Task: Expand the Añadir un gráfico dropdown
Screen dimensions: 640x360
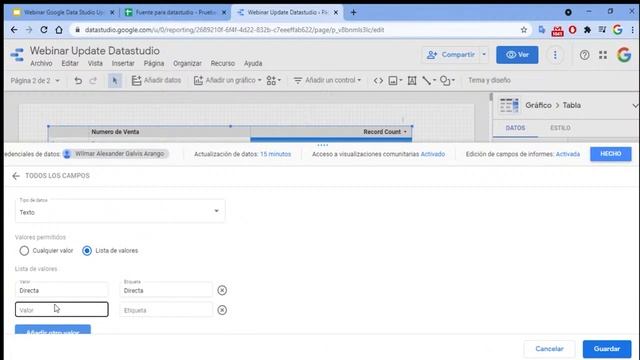Action: click(x=260, y=80)
